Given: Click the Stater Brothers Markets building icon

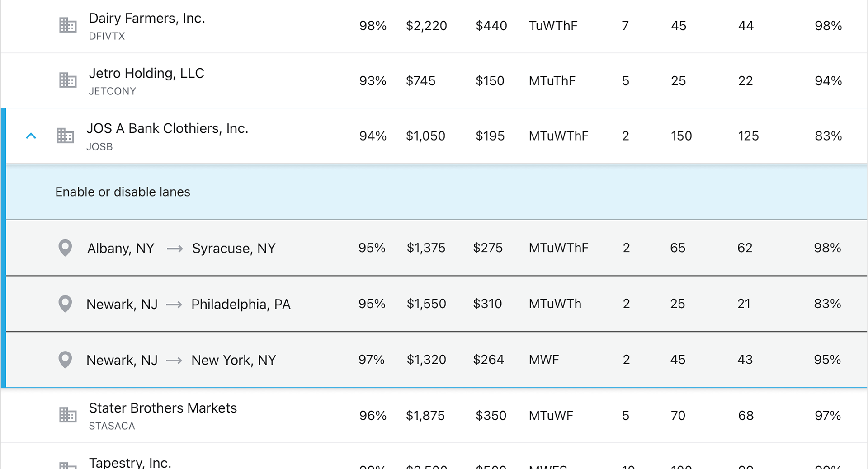Looking at the screenshot, I should pyautogui.click(x=68, y=415).
